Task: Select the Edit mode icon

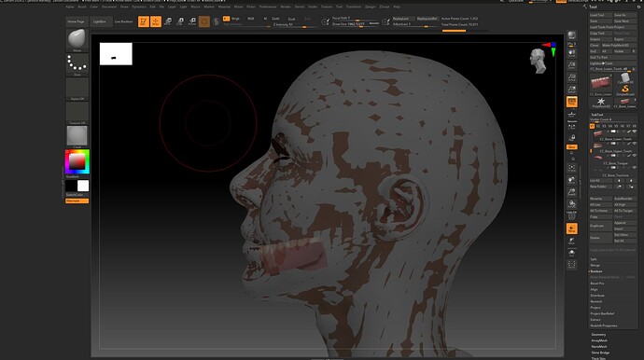Action: click(x=144, y=21)
